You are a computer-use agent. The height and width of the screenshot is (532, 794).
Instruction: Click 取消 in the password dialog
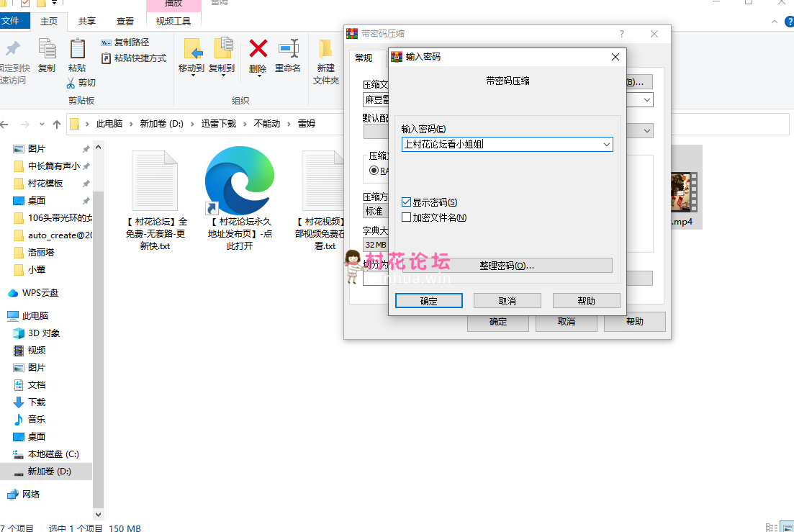(507, 301)
